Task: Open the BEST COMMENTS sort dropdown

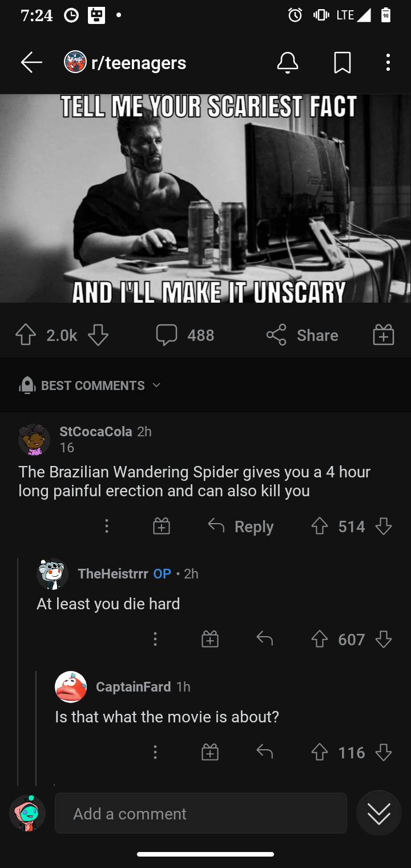Action: [x=91, y=385]
